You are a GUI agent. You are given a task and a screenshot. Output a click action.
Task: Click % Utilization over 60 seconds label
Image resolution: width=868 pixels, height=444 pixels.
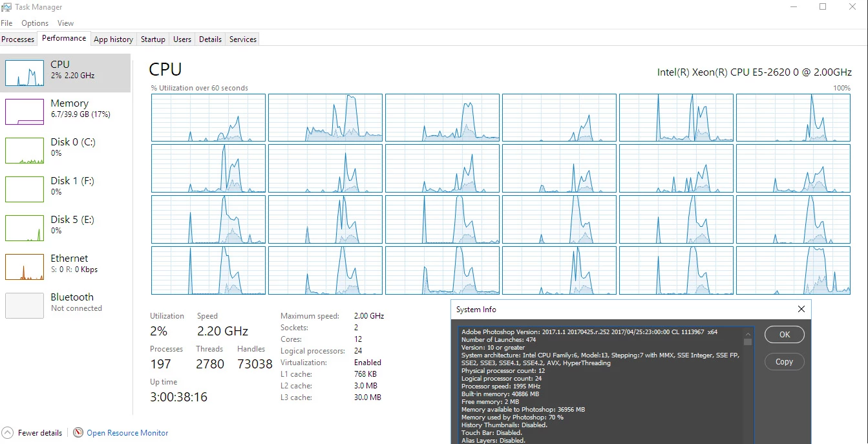(x=199, y=88)
